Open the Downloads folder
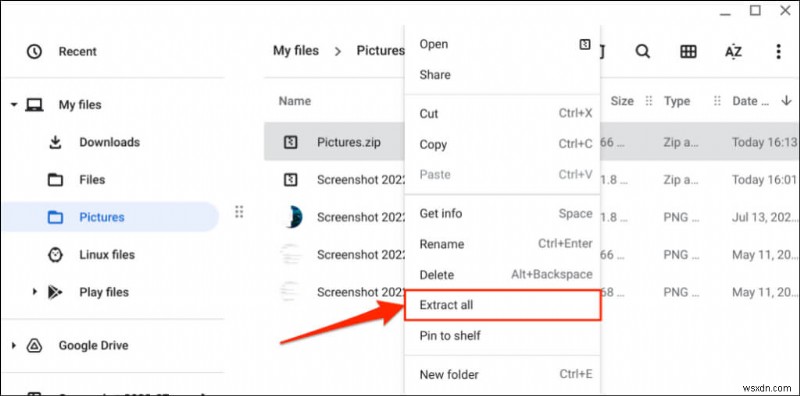The width and height of the screenshot is (800, 396). click(109, 142)
